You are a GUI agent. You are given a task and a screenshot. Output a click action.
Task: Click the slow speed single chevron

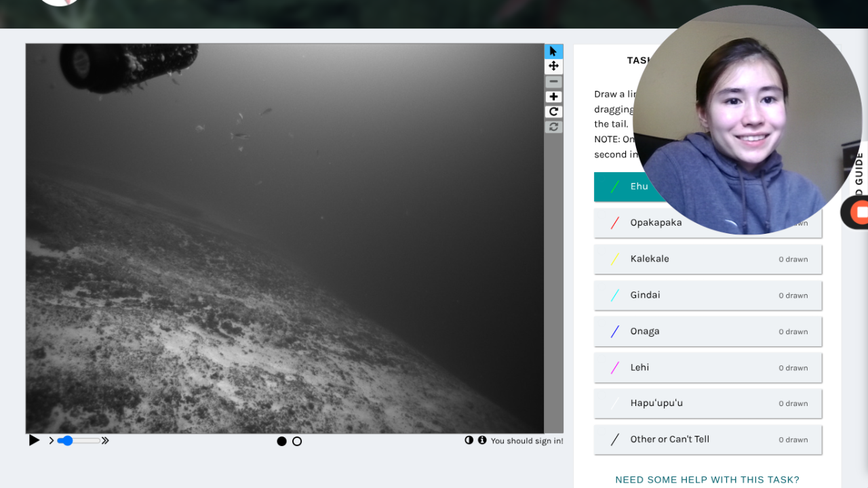(x=51, y=441)
